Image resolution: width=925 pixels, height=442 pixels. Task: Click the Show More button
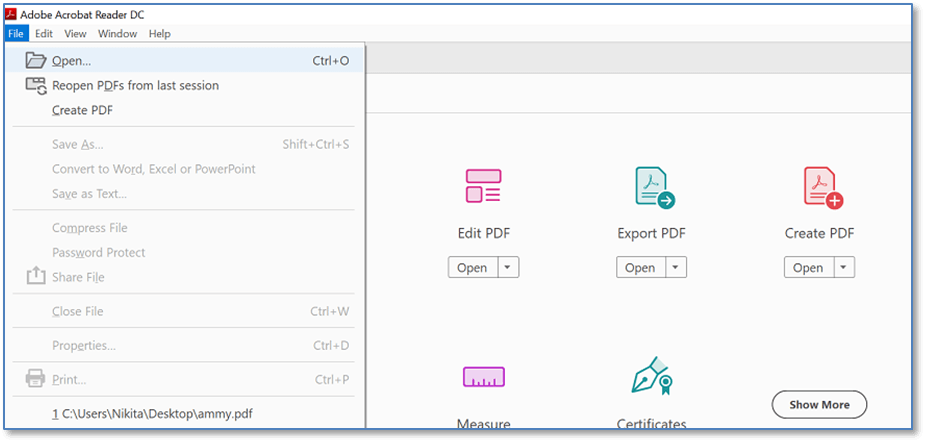(819, 405)
